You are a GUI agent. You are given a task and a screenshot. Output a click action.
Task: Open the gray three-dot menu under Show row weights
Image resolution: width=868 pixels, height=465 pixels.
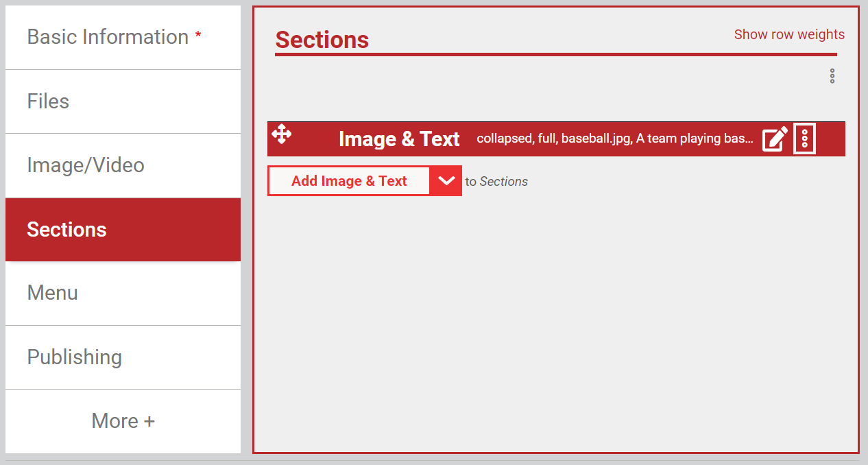point(832,76)
